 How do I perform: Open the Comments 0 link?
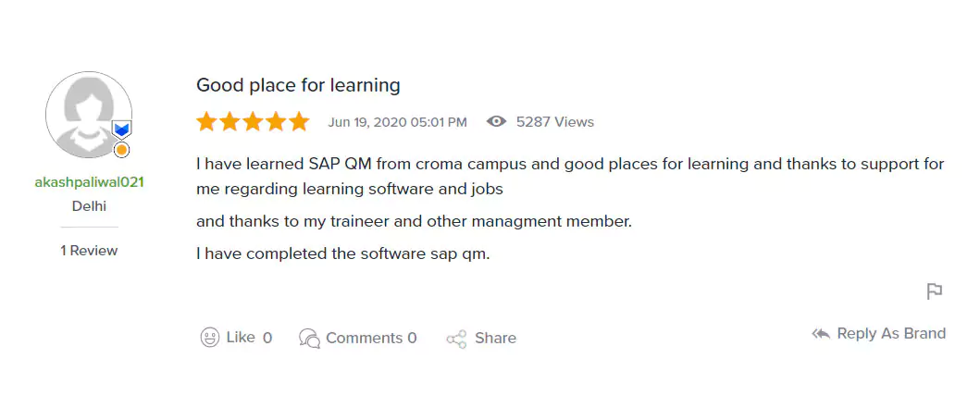[x=371, y=339]
